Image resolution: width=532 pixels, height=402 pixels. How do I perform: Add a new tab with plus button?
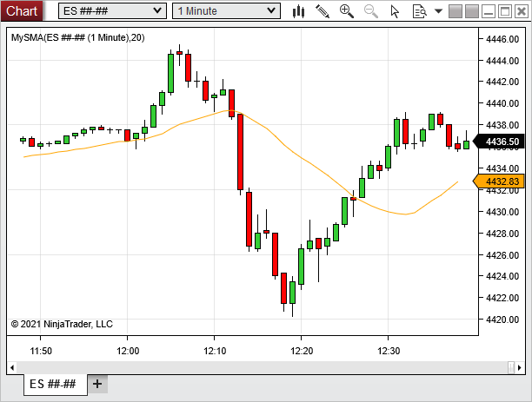(x=97, y=384)
